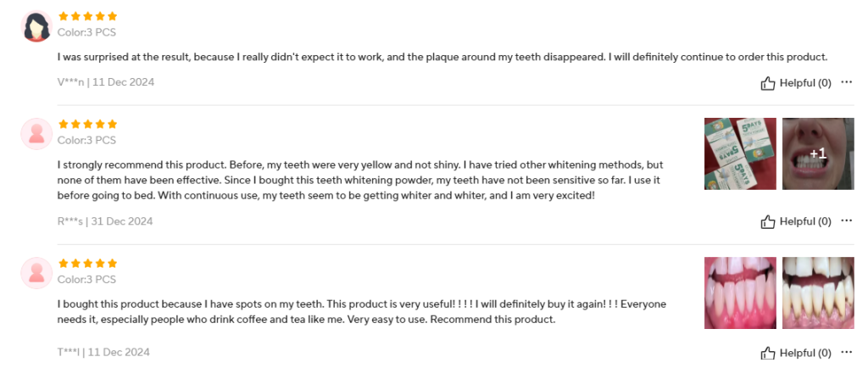View first teeth photo in T***l's review
Image resolution: width=868 pixels, height=368 pixels.
pos(740,293)
